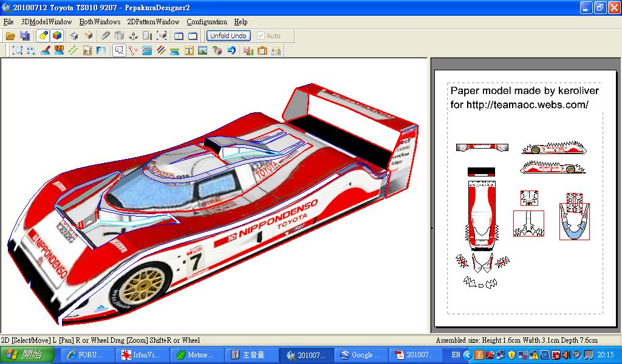This screenshot has width=622, height=364.
Task: Click the Save floppy disk icon
Action: (25, 36)
